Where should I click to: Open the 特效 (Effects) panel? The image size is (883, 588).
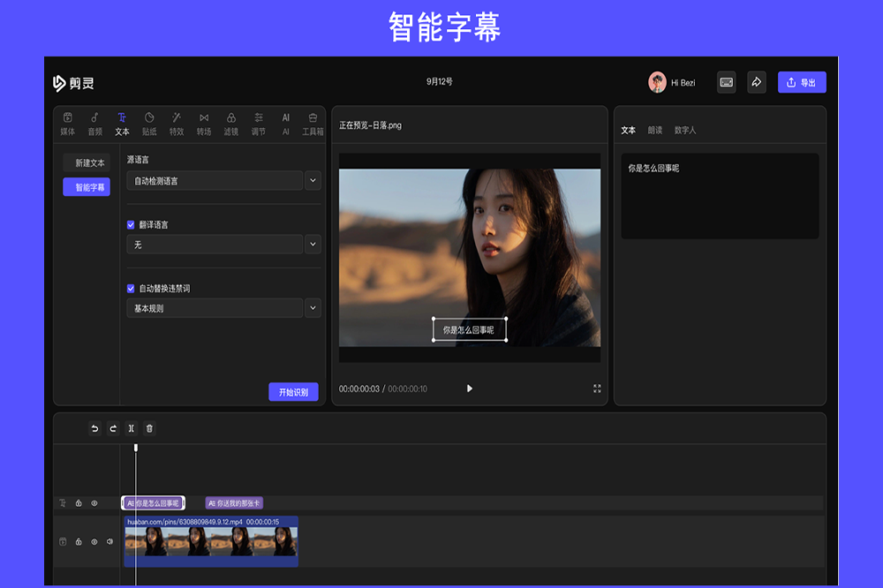[x=177, y=124]
